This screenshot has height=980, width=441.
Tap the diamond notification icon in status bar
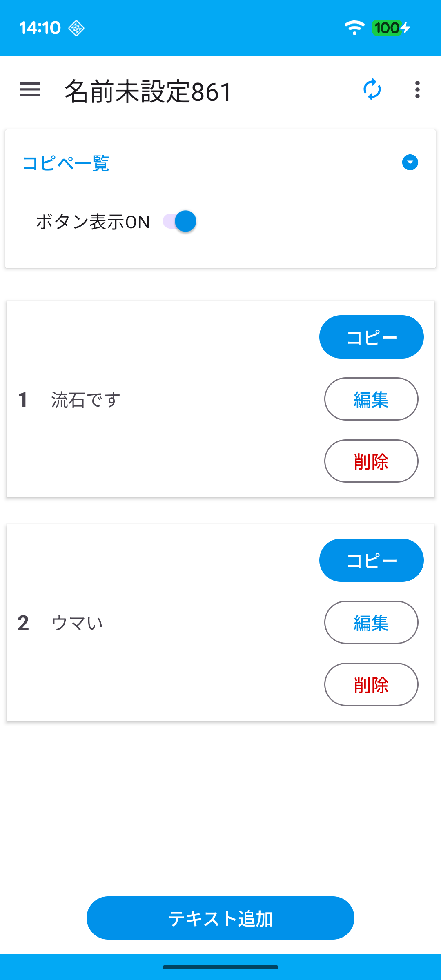76,28
